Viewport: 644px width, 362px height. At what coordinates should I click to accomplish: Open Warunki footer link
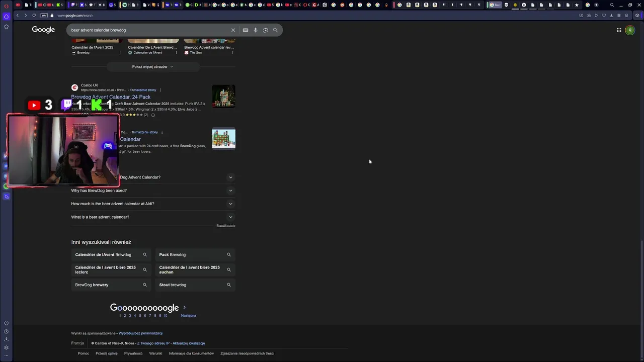(x=155, y=353)
